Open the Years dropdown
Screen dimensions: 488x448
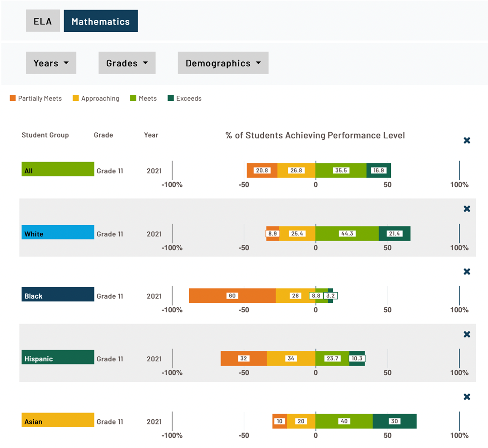(51, 63)
